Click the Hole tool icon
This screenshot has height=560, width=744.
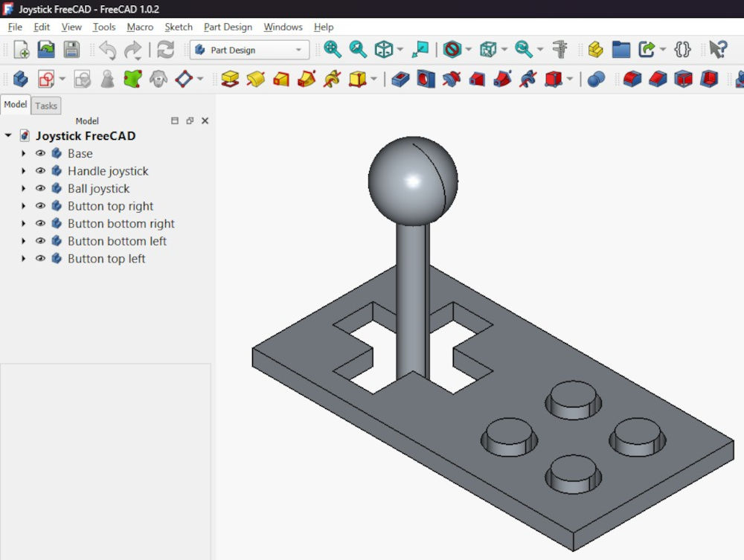[426, 79]
